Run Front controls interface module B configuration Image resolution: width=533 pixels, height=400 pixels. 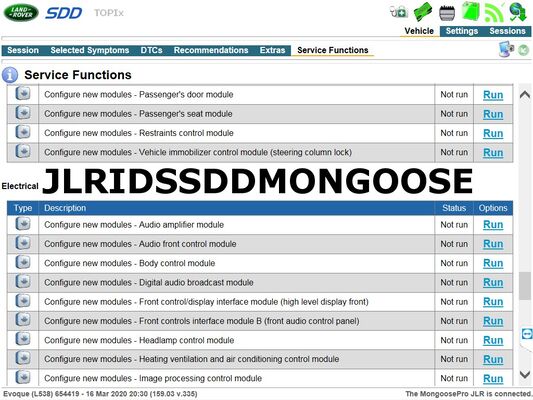[x=493, y=321]
